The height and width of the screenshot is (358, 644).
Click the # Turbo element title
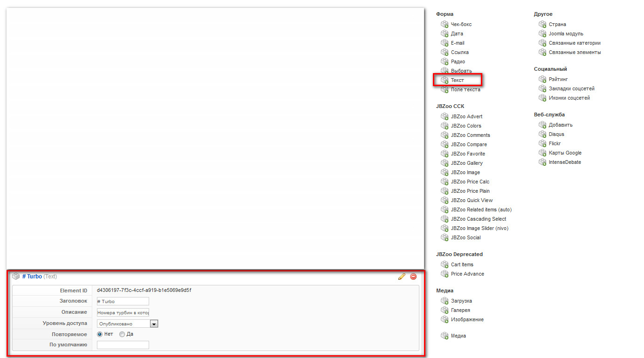click(x=32, y=277)
